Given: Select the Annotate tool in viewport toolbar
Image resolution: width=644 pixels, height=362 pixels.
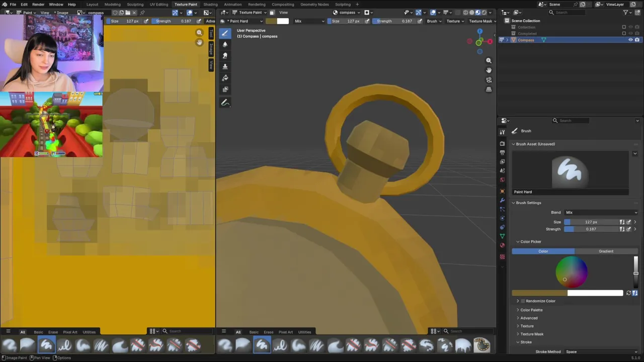Looking at the screenshot, I should tap(225, 103).
